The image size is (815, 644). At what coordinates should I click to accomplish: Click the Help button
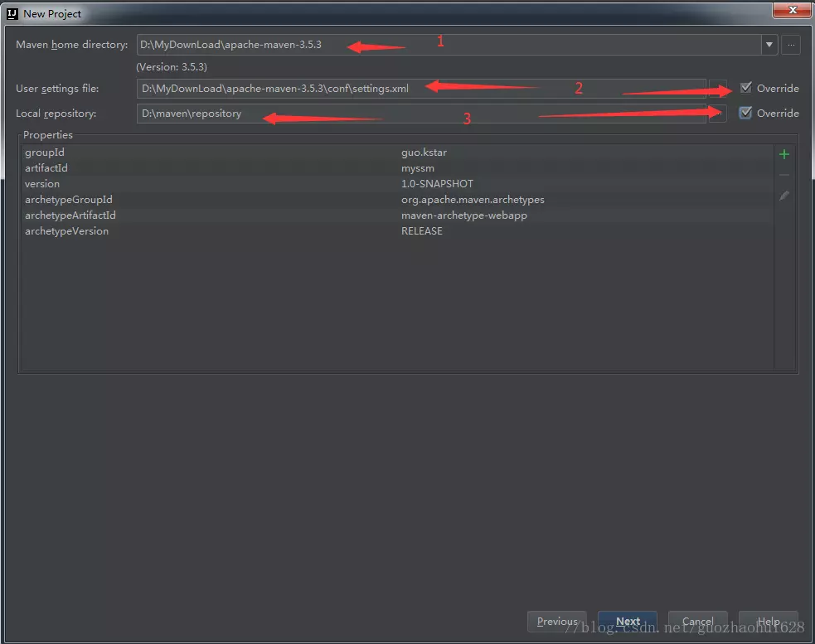[769, 621]
